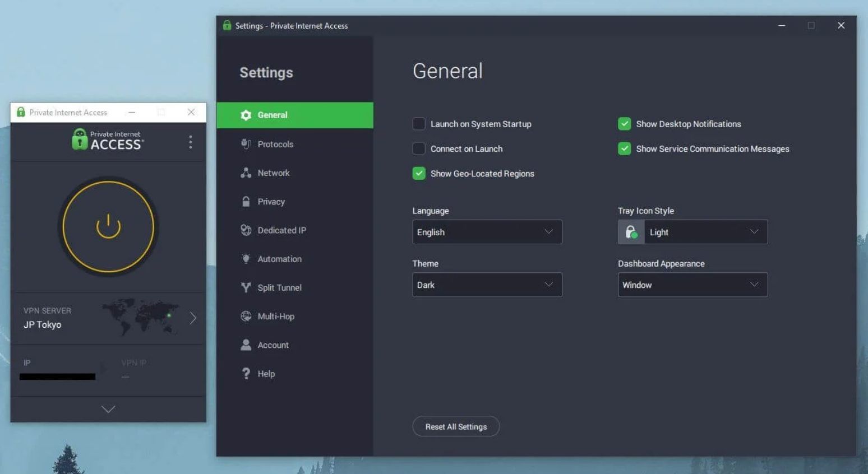This screenshot has height=474, width=868.
Task: Expand the dashboard with bottom chevron
Action: pos(108,409)
